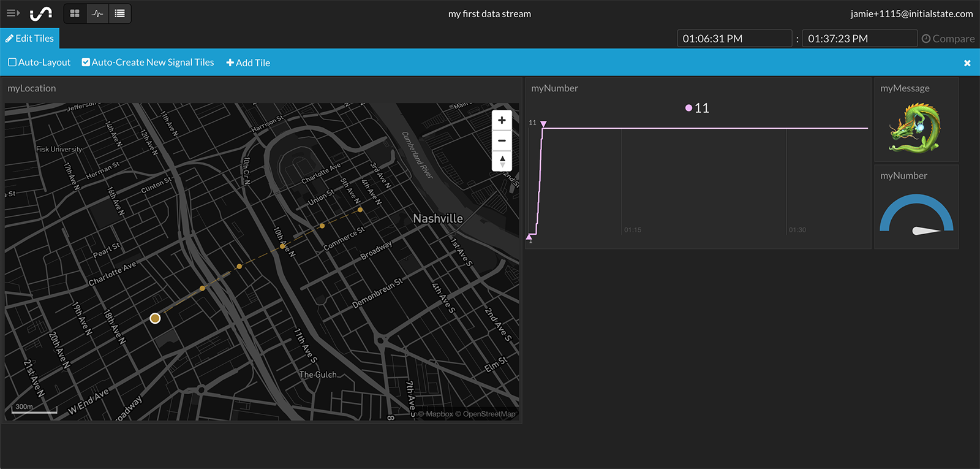Close the blue edit tiles toolbar
The height and width of the screenshot is (469, 980).
coord(967,63)
